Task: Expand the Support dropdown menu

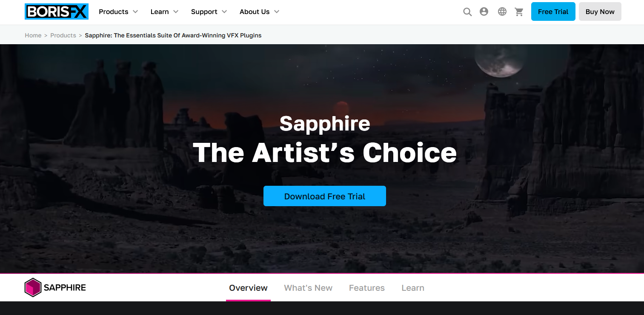Action: (x=209, y=12)
